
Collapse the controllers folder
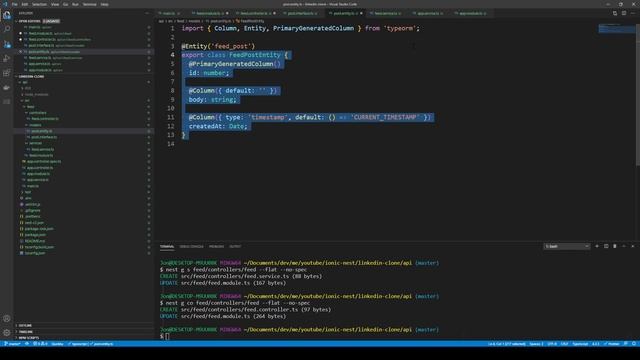[37, 113]
